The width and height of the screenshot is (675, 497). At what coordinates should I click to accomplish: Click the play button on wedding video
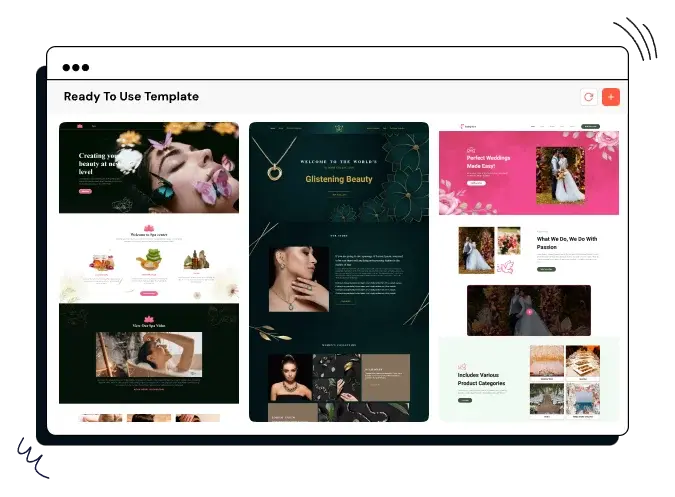tap(529, 312)
